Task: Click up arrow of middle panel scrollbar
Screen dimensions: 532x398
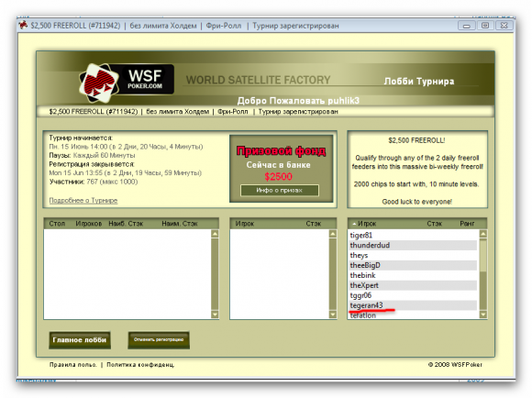Action: (x=333, y=234)
